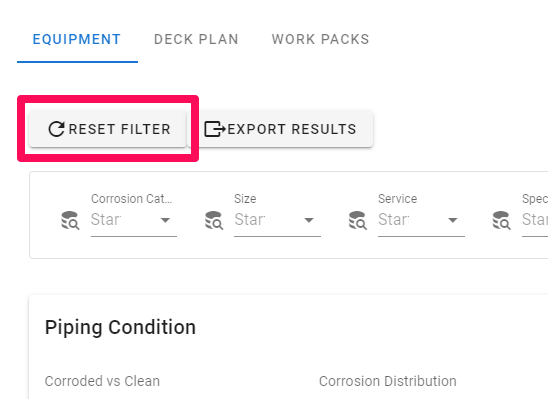Expand the Corrosion Cat dropdown arrow
This screenshot has width=548, height=399.
coord(165,220)
